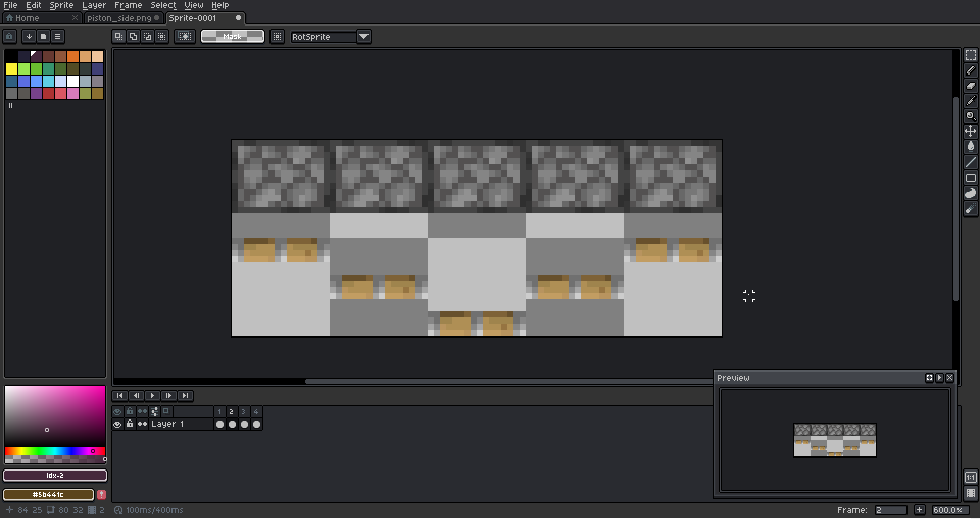The width and height of the screenshot is (980, 519).
Task: Open the Frame menu
Action: coord(128,5)
